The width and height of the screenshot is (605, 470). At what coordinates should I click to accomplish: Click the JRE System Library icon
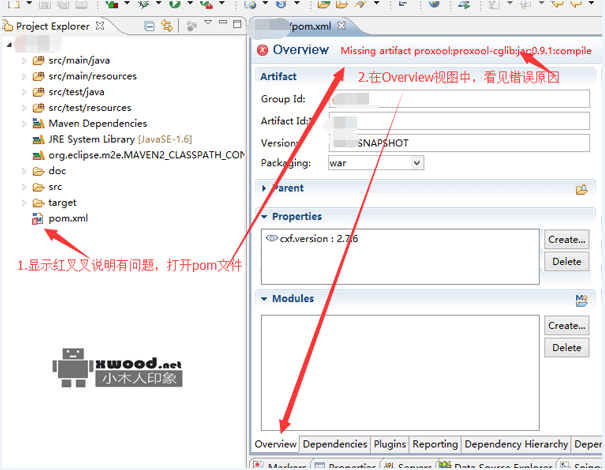coord(38,139)
